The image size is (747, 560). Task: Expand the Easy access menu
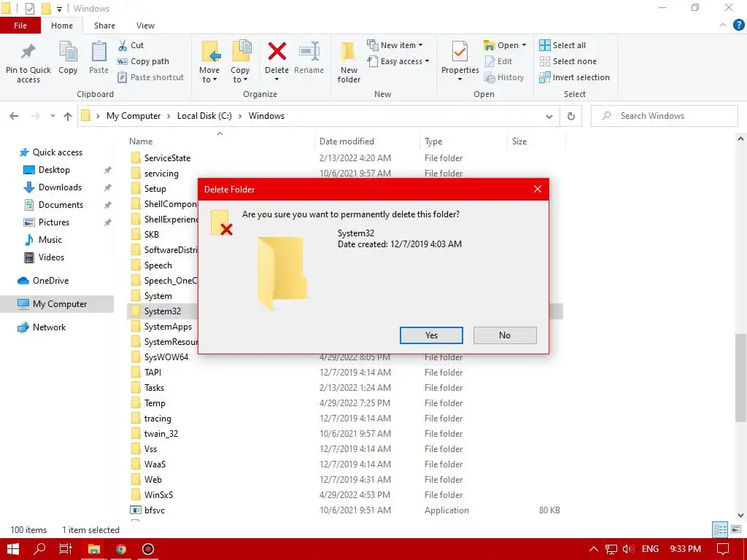398,61
